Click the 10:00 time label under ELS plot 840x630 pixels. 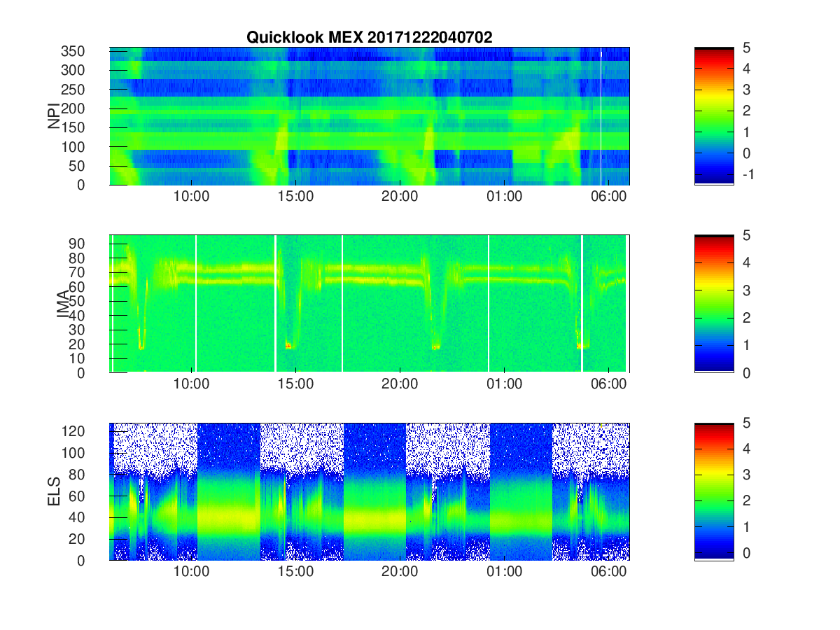click(192, 572)
